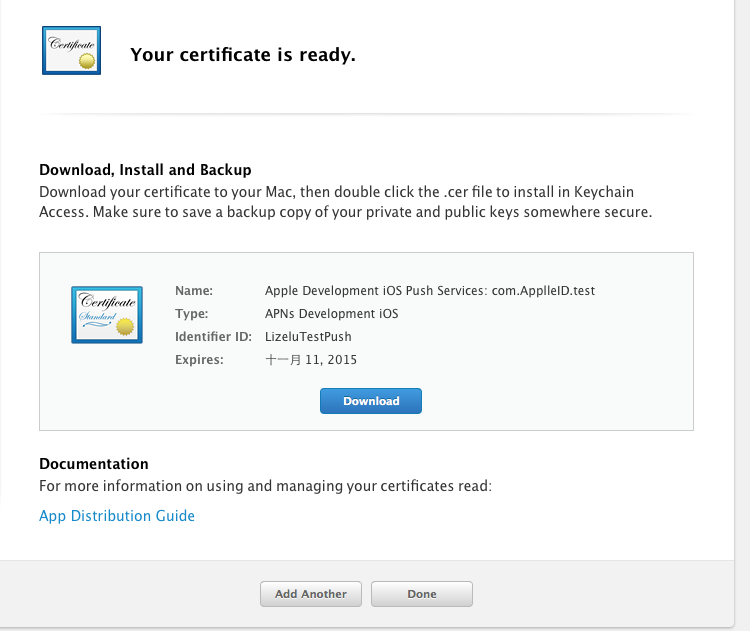Screen dimensions: 750x631
Task: Click the 'Download, Install and Backup' heading
Action: tap(145, 170)
